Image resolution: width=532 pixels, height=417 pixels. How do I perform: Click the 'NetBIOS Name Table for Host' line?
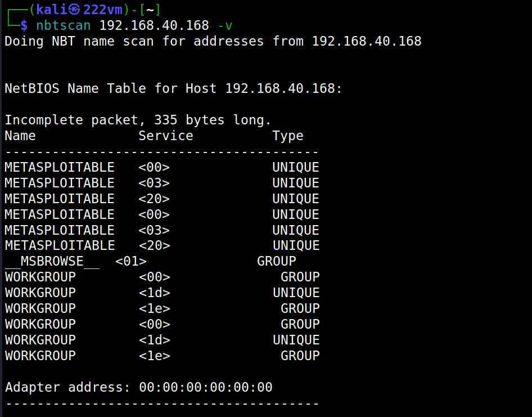tap(173, 88)
